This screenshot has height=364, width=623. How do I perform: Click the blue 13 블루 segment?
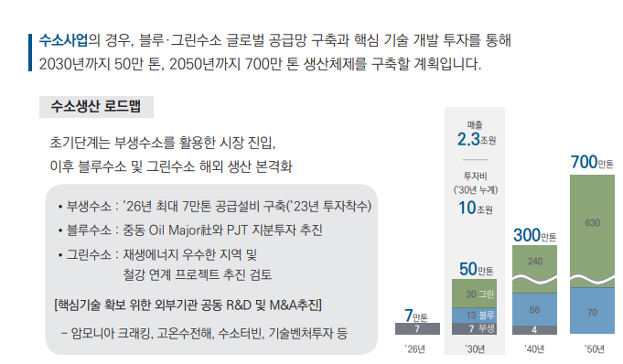coord(474,316)
